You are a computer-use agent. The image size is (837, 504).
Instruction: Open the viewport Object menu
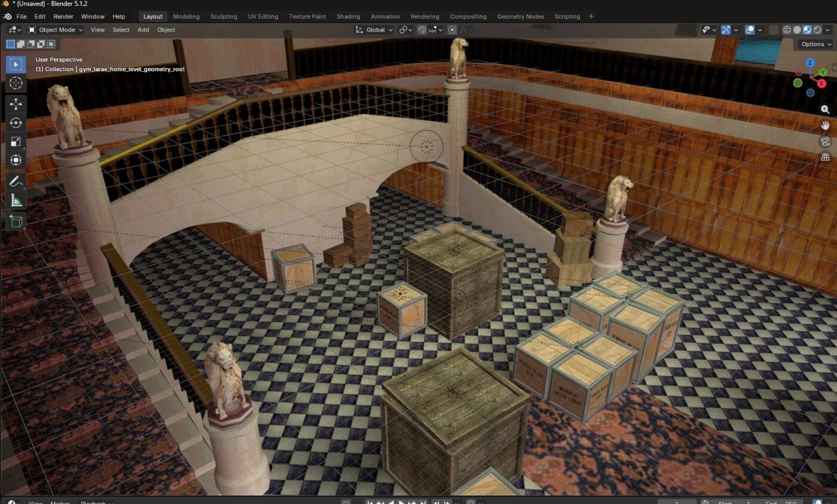[166, 30]
